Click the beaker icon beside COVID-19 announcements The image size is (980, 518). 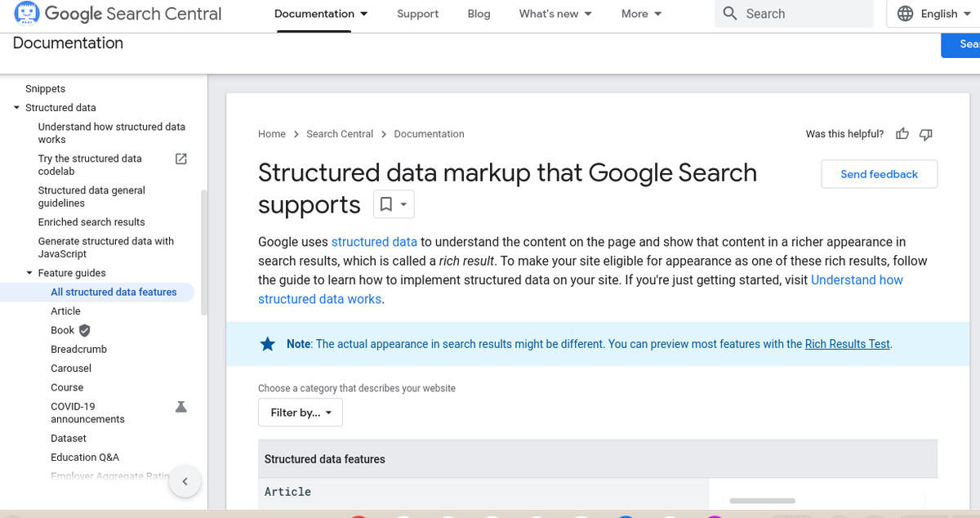(x=181, y=406)
